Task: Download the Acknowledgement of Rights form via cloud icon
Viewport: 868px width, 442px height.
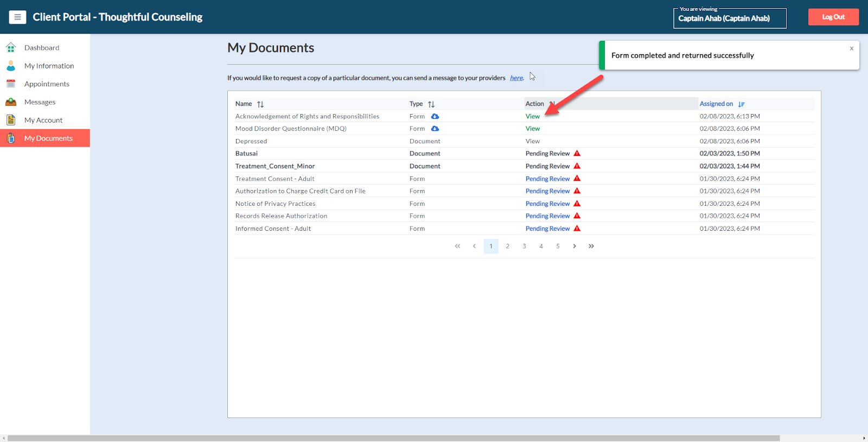Action: tap(435, 116)
